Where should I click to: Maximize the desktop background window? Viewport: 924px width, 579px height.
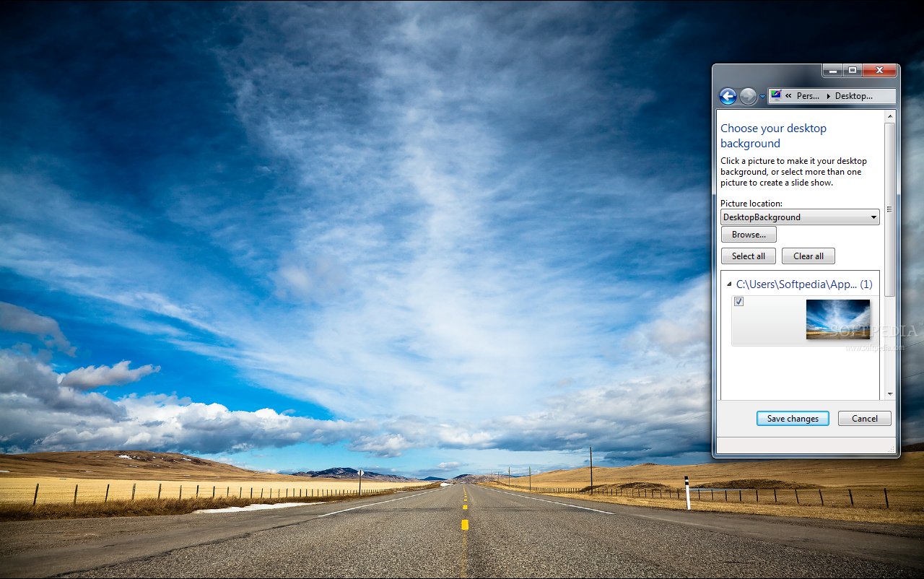(853, 70)
